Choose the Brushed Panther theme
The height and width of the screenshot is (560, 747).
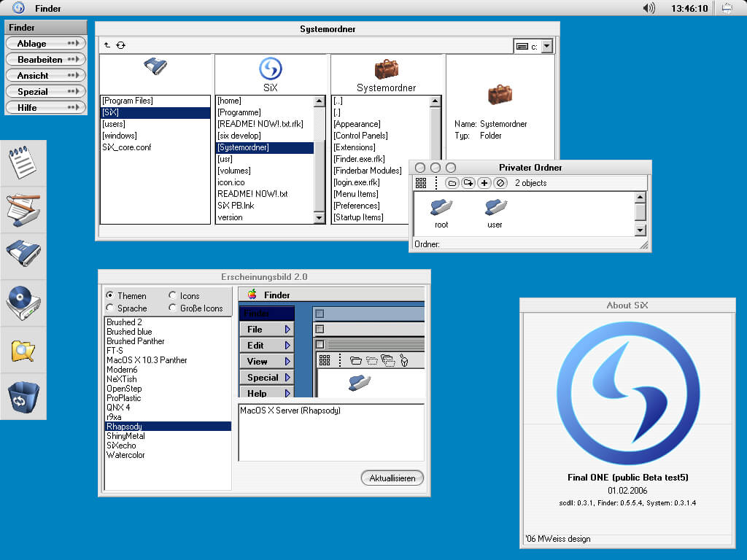[168, 341]
